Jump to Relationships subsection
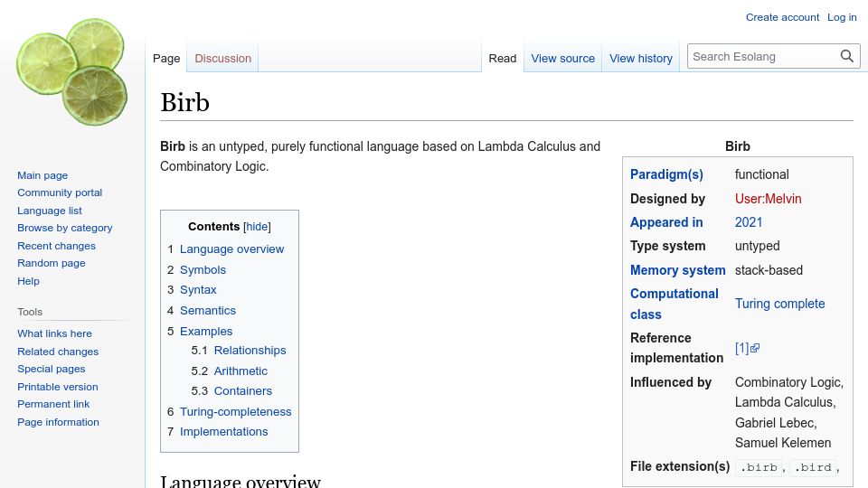This screenshot has height=488, width=868. coord(250,351)
